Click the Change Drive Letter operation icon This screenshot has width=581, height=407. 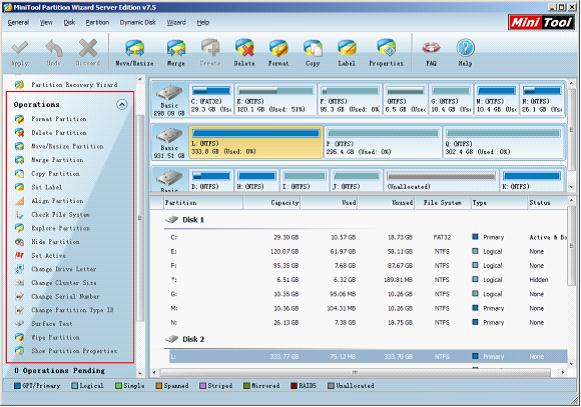[19, 269]
